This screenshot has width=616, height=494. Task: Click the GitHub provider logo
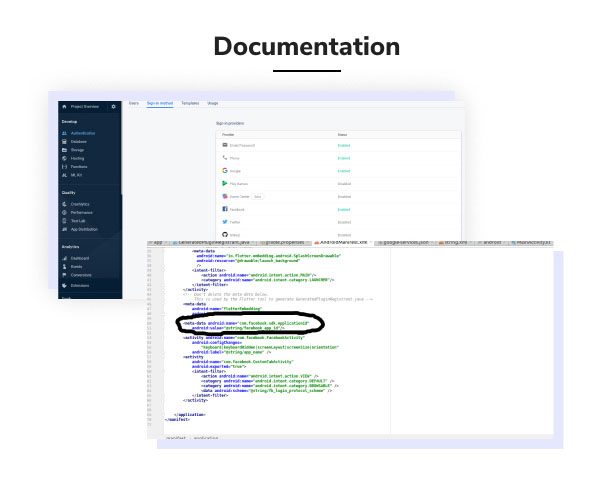click(225, 235)
